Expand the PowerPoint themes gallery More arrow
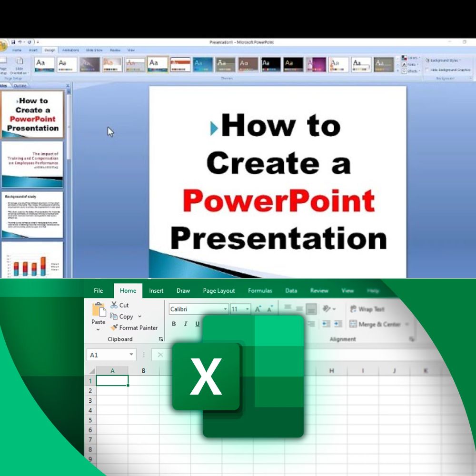The height and width of the screenshot is (476, 476). [397, 71]
